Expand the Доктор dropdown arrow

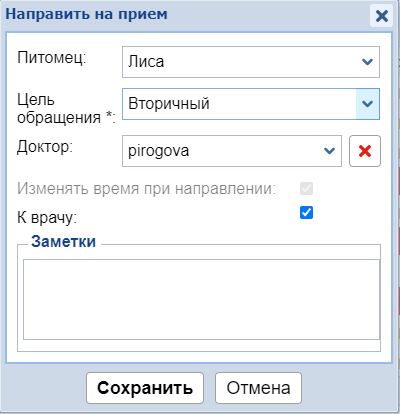(x=329, y=151)
